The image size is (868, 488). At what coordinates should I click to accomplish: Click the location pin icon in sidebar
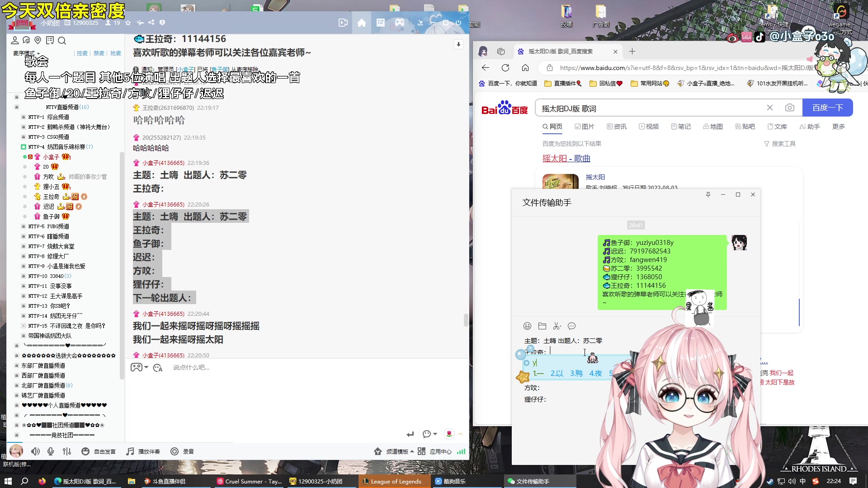38,40
